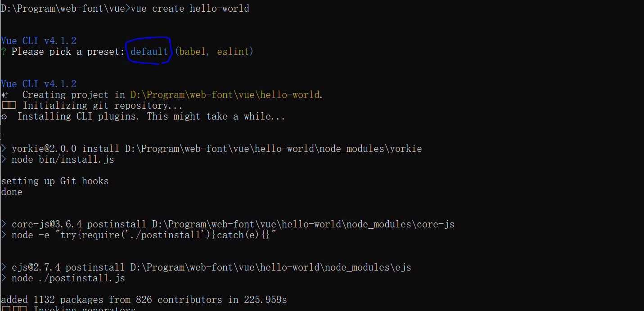This screenshot has height=311, width=644.
Task: Click the 'vue create hello-world' command text
Action: [x=189, y=9]
